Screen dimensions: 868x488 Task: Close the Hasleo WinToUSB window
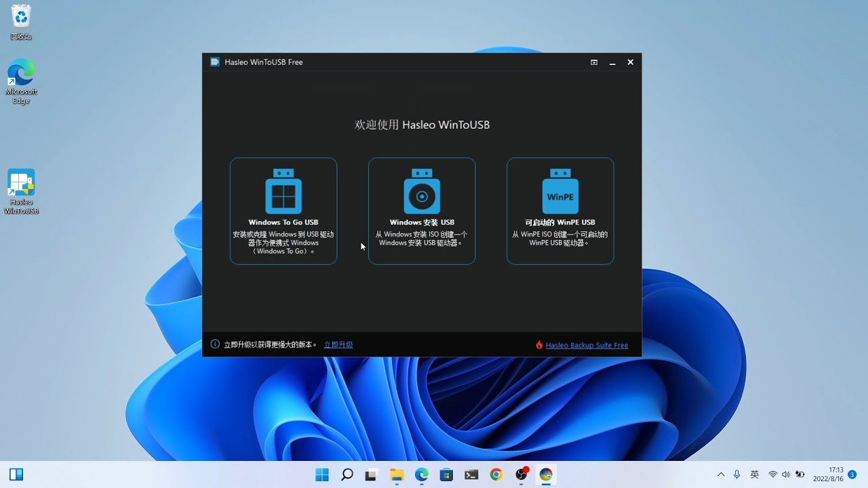click(631, 62)
